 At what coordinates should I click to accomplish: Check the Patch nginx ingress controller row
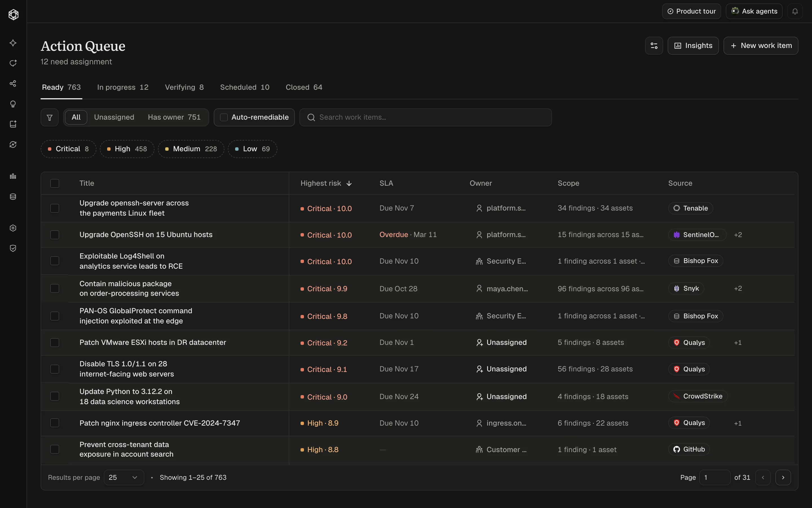(x=55, y=423)
